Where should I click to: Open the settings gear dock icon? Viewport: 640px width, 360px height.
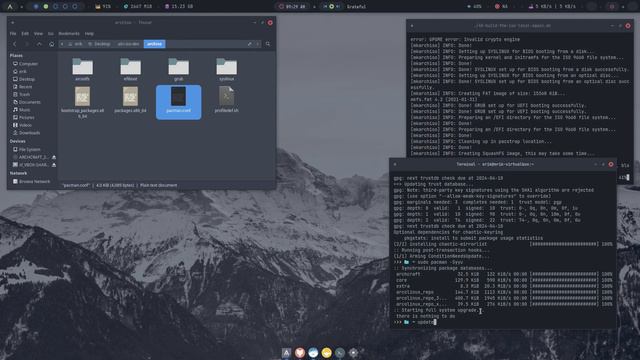(x=353, y=353)
